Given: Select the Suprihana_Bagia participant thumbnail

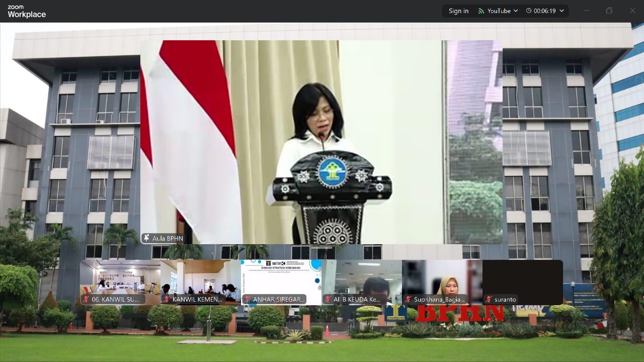Looking at the screenshot, I should [442, 278].
